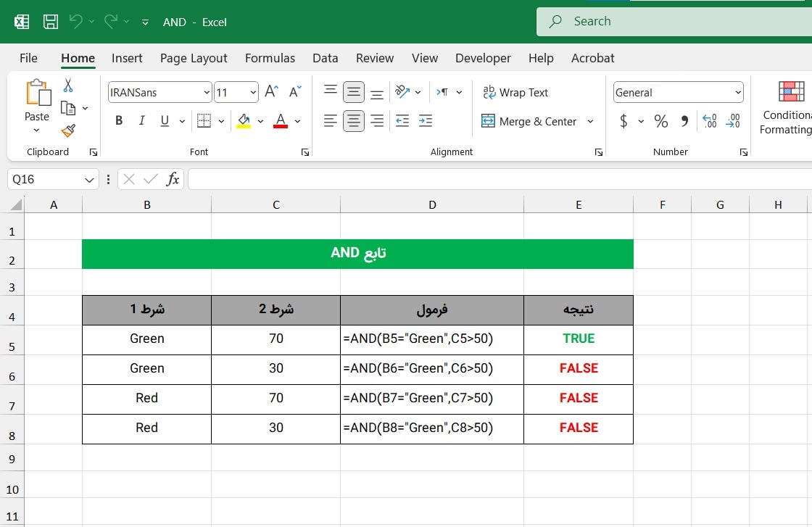Viewport: 812px width, 527px height.
Task: Click the Increase Font Size icon
Action: (271, 92)
